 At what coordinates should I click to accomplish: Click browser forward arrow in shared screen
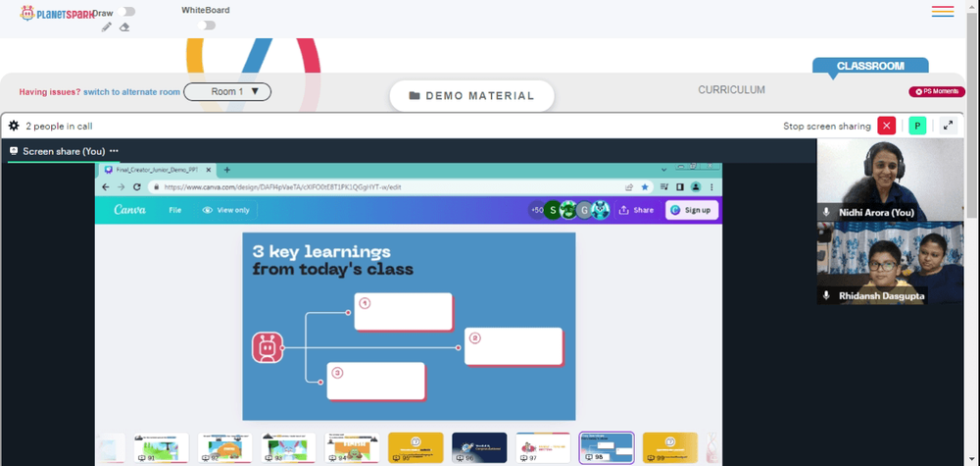(122, 187)
